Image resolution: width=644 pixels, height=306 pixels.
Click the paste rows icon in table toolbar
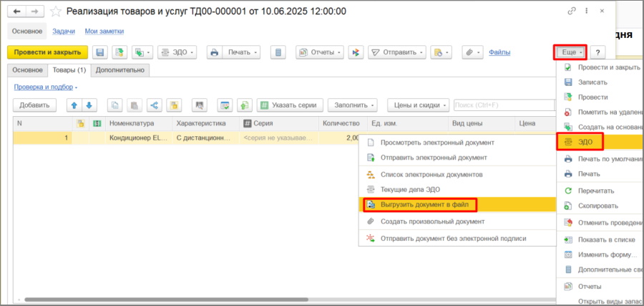[135, 105]
